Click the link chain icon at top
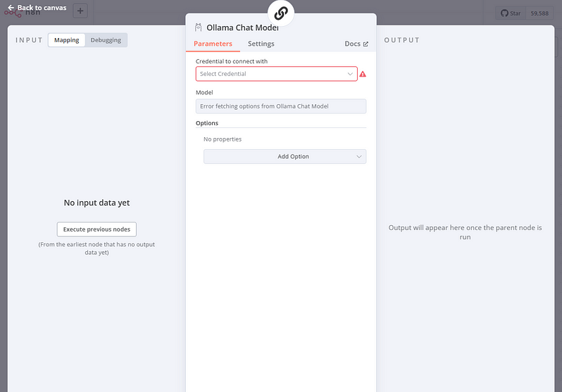The width and height of the screenshot is (562, 392). [281, 13]
